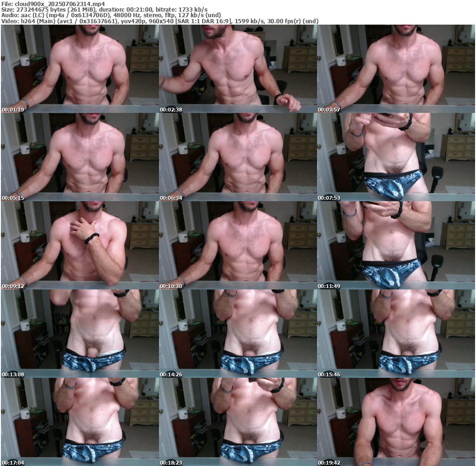The height and width of the screenshot is (466, 476).
Task: Choose the frame timestamped 00:15:46
Action: point(396,334)
